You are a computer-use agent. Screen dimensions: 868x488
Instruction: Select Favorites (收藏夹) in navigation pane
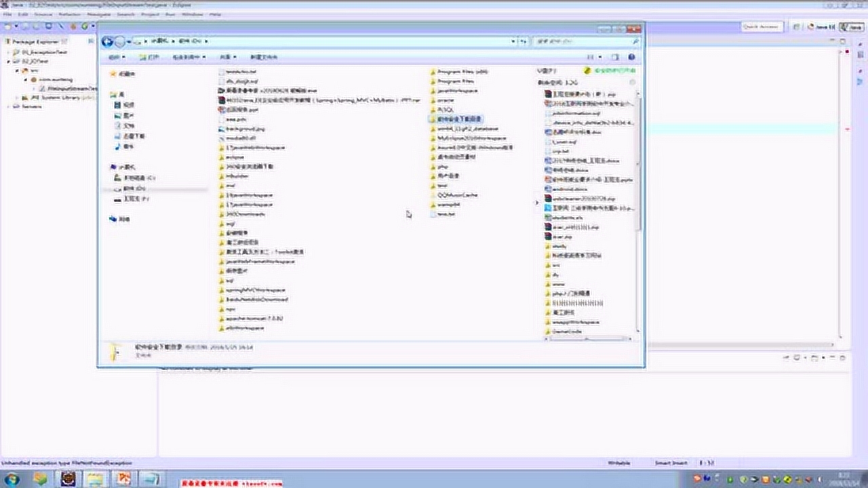coord(123,74)
